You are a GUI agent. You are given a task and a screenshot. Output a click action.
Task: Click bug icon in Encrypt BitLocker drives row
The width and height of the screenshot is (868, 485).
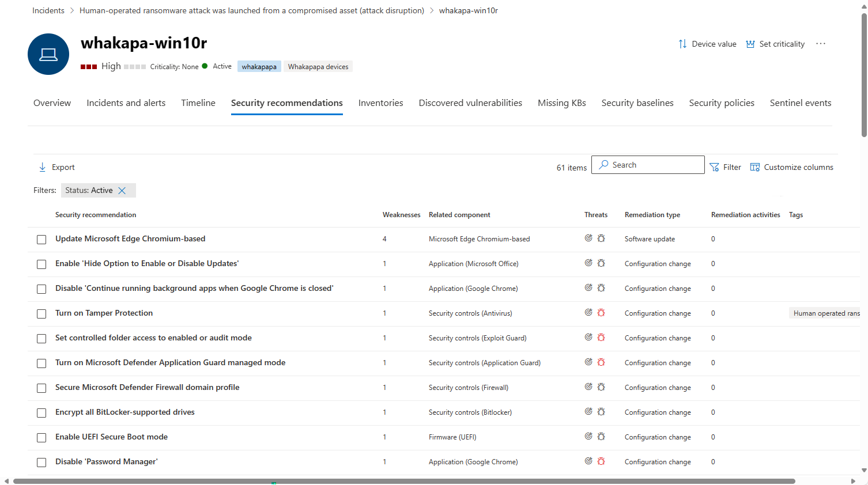601,411
